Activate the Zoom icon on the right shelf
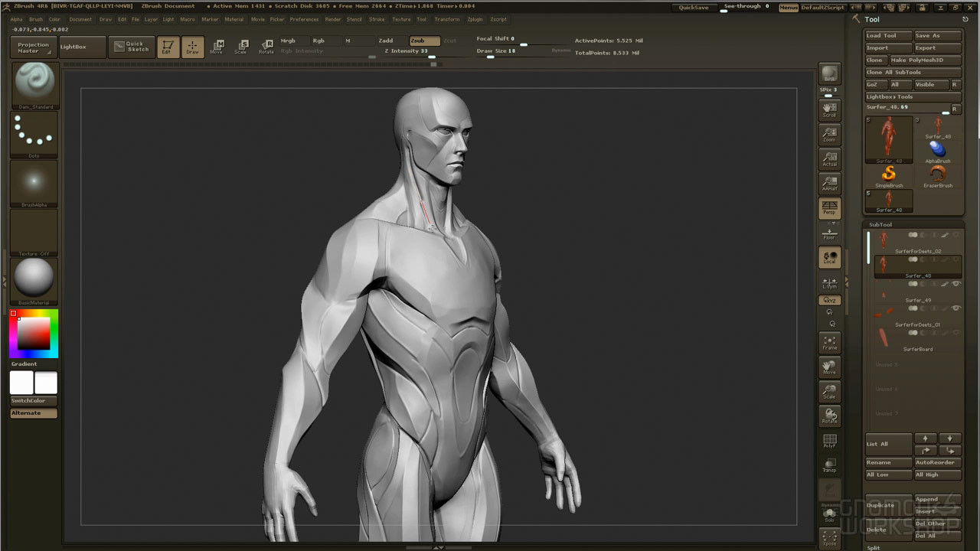The width and height of the screenshot is (980, 551). click(x=829, y=134)
